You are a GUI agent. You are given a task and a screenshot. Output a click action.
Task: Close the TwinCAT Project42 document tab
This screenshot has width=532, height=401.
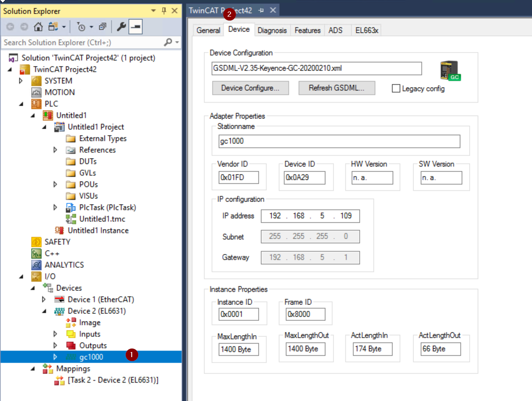273,10
